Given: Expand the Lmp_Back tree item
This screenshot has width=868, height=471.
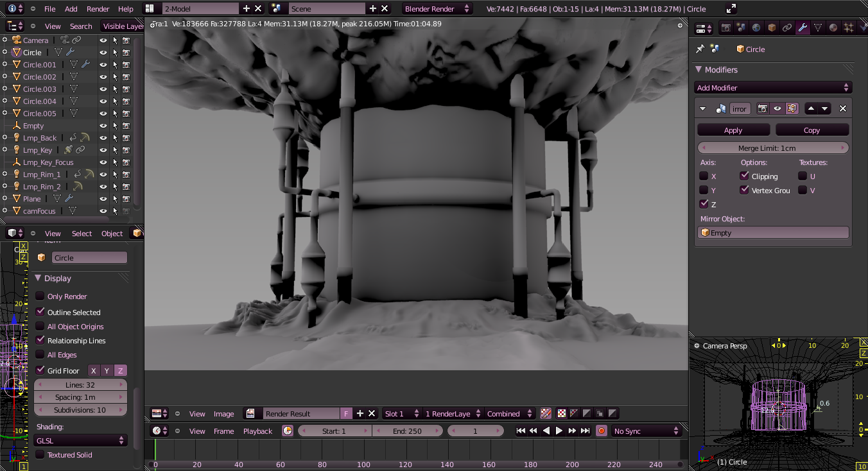Looking at the screenshot, I should (5, 138).
